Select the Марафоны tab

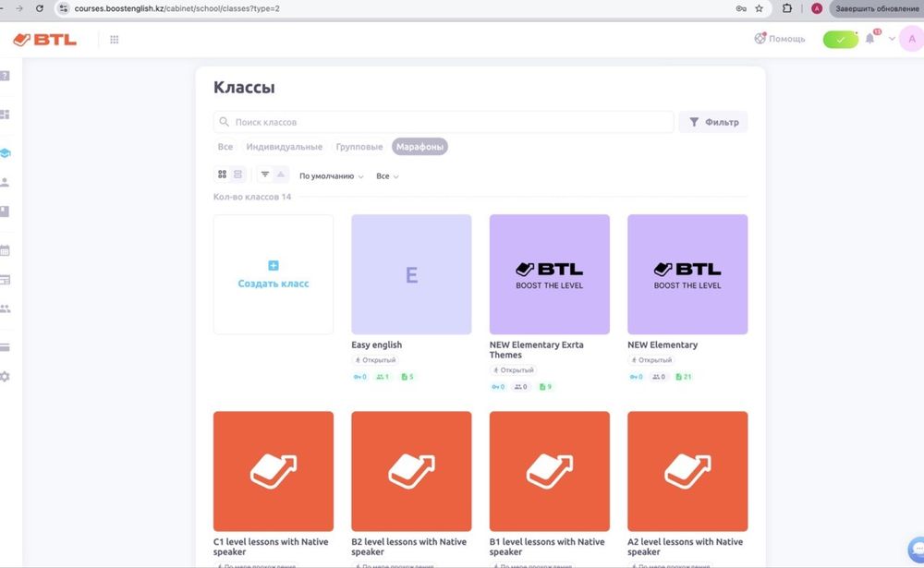point(419,147)
